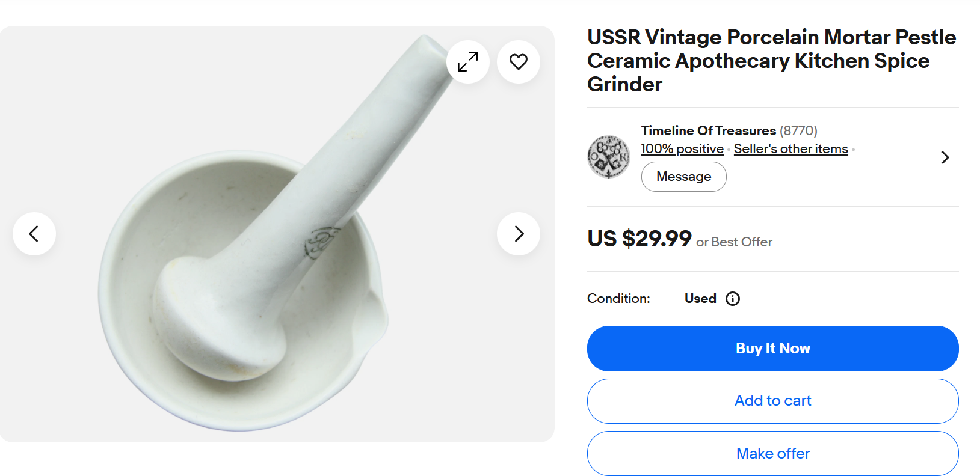This screenshot has width=980, height=476.
Task: Click the 'Used' condition value
Action: point(700,299)
